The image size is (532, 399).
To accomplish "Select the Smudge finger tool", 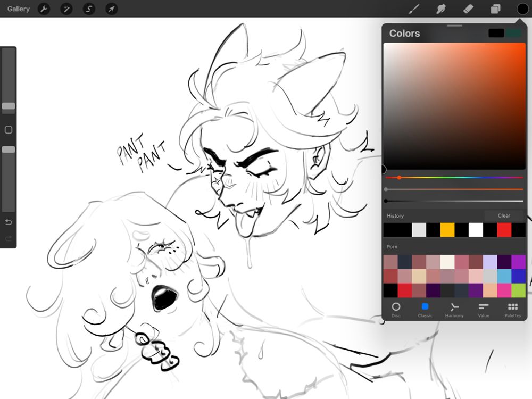I will (440, 9).
